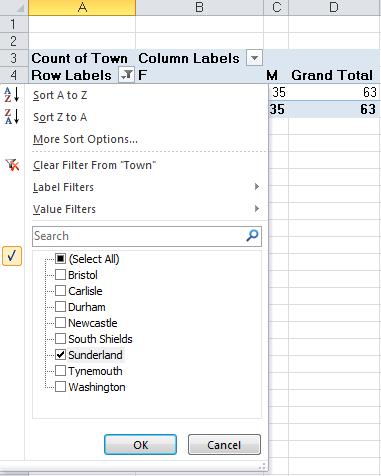Click the dialog resize grip corner

tap(262, 466)
